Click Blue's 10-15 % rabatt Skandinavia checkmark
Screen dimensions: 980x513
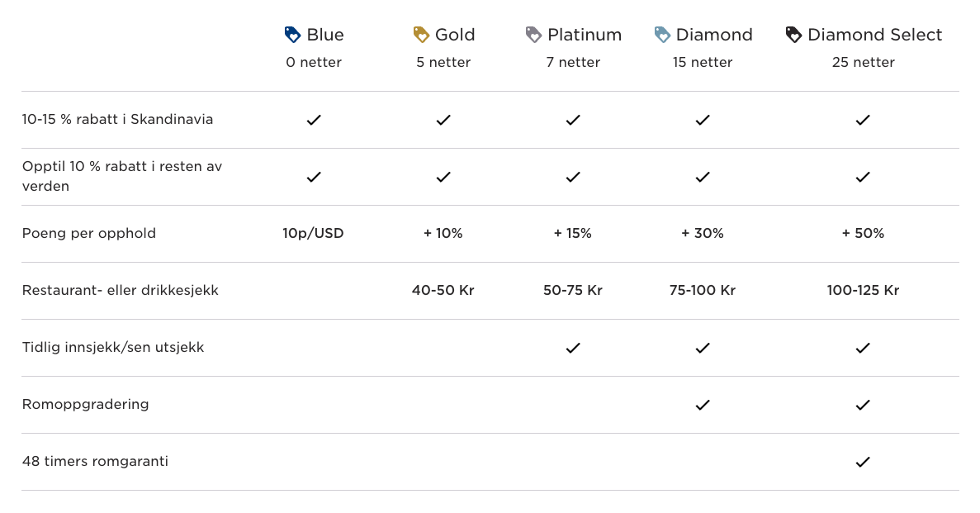click(314, 120)
